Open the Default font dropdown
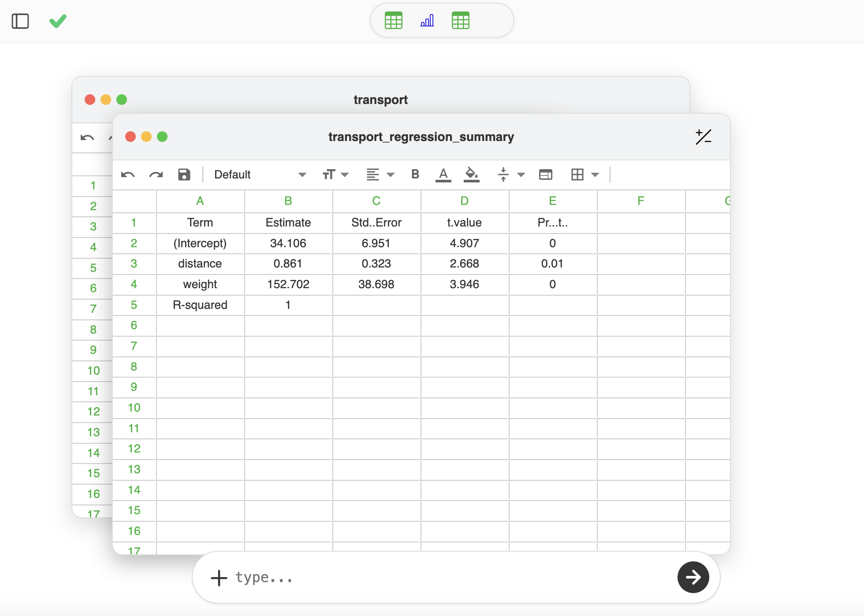Viewport: 864px width, 616px height. tap(260, 175)
